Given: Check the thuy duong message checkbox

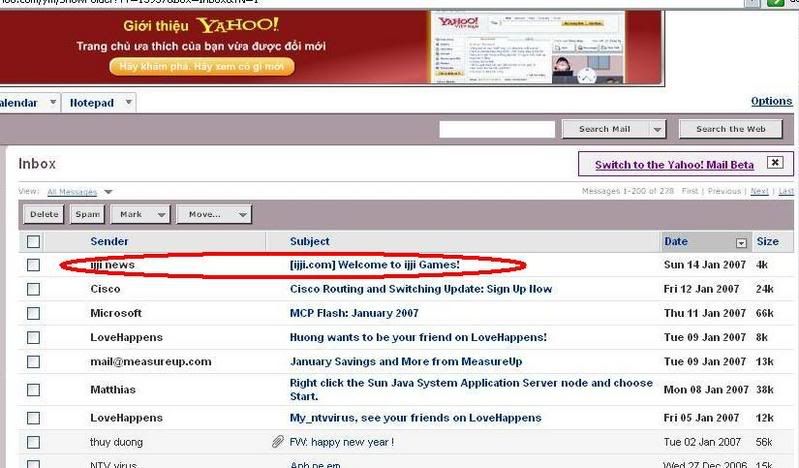Looking at the screenshot, I should (33, 442).
